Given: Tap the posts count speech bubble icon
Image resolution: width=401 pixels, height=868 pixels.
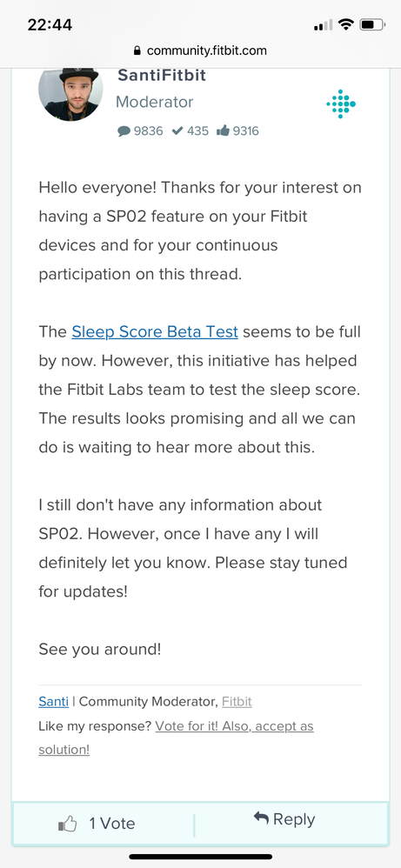Looking at the screenshot, I should pyautogui.click(x=124, y=131).
